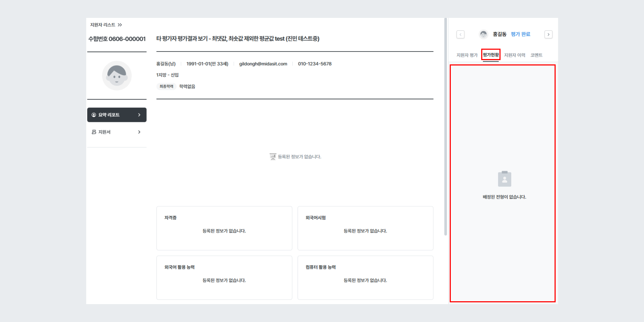Click the next applicant arrow icon
The width and height of the screenshot is (644, 322).
pyautogui.click(x=548, y=34)
